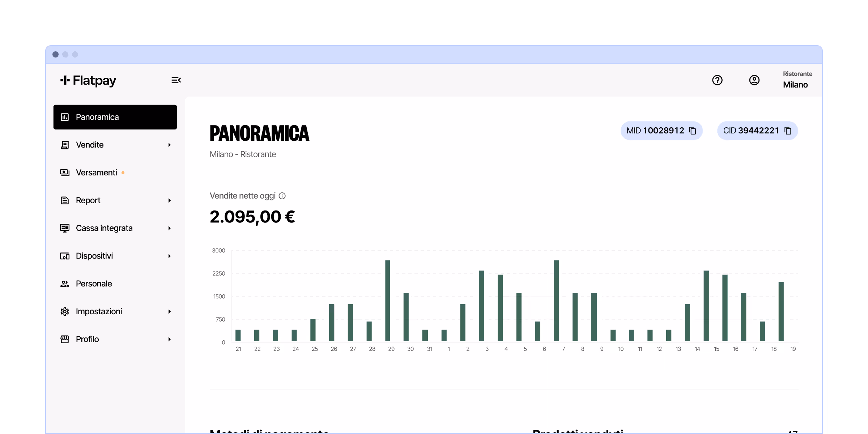Expand the Impostazioni submenu arrow
868x434 pixels.
(x=169, y=311)
